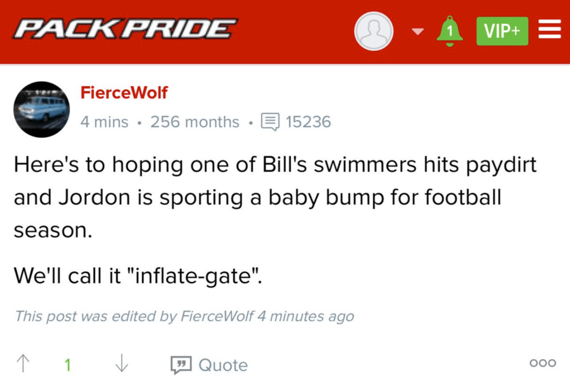Click the 'Quote' text label
Viewport: 570px width, 392px height.
click(x=223, y=365)
